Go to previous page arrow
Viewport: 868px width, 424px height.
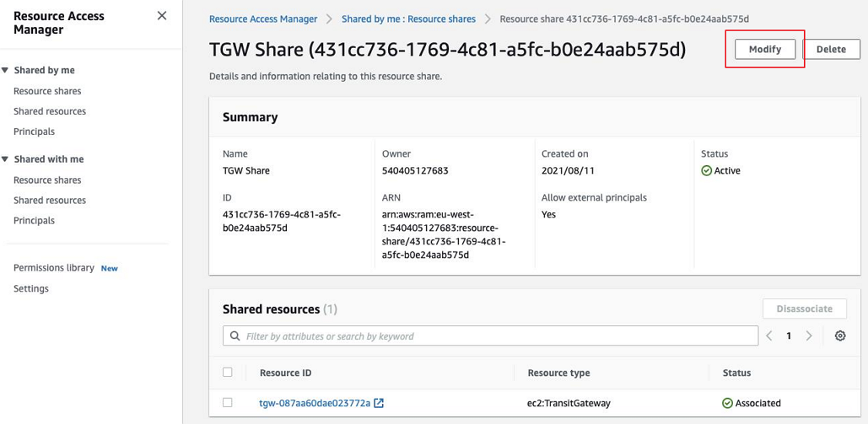[x=769, y=335]
